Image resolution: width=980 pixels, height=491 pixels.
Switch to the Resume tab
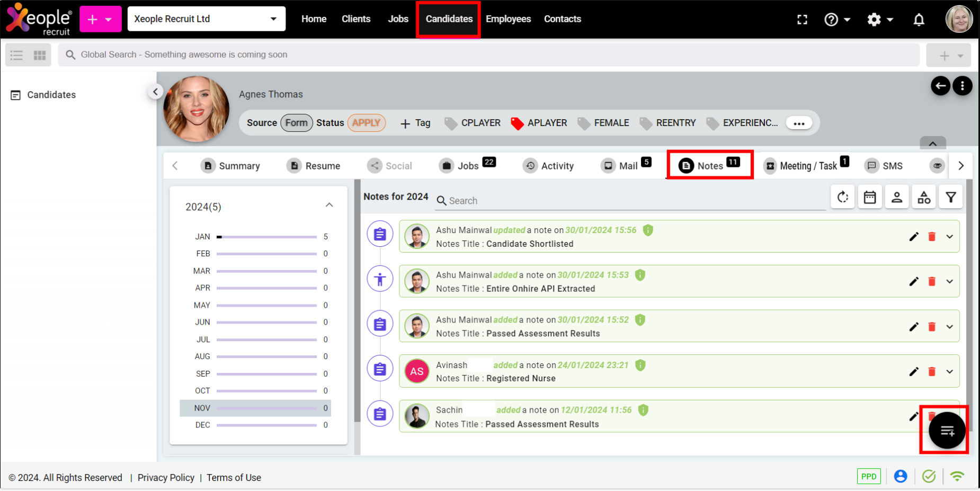[314, 166]
